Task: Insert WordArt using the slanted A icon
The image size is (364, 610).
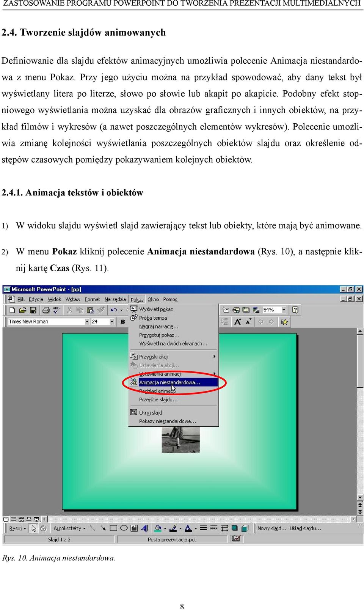Action: 144,528
